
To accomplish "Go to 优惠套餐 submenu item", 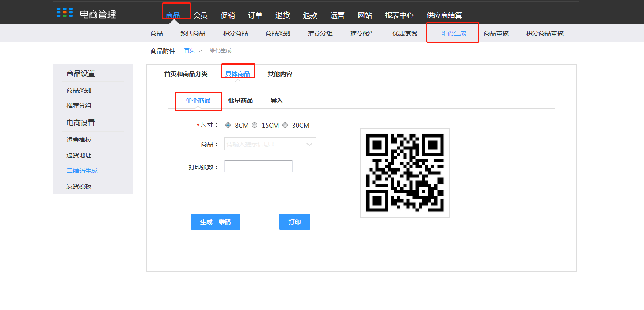I will tap(405, 33).
